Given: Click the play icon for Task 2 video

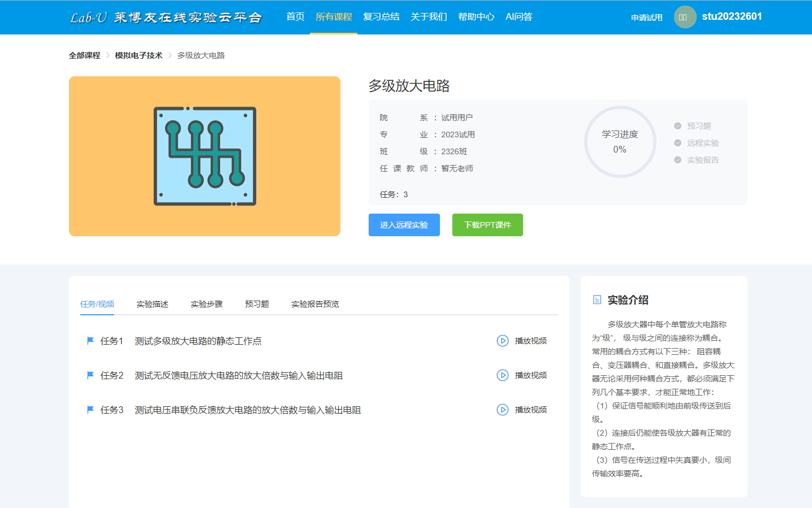Looking at the screenshot, I should click(x=502, y=375).
